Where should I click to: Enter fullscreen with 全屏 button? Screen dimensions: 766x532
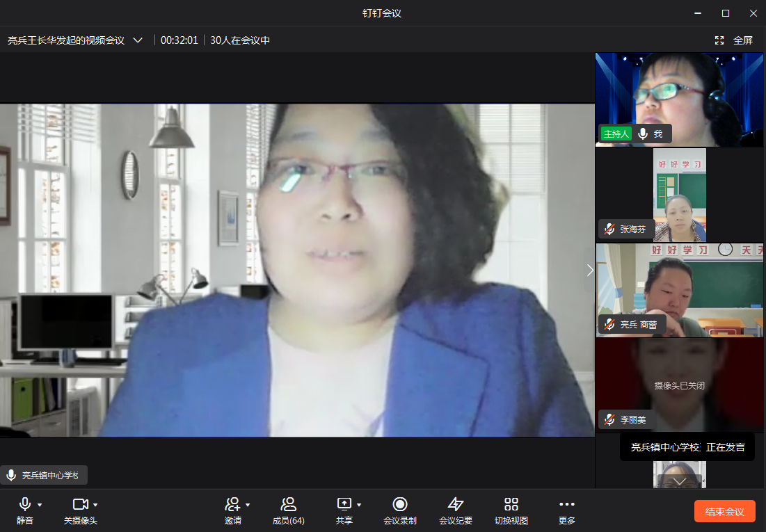tap(734, 40)
